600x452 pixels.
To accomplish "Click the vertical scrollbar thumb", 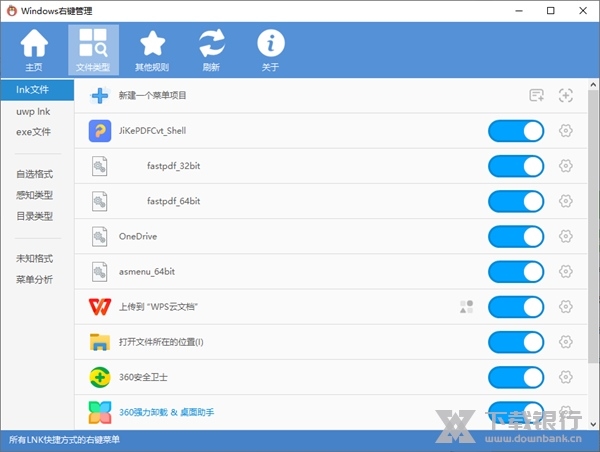I will tap(593, 227).
